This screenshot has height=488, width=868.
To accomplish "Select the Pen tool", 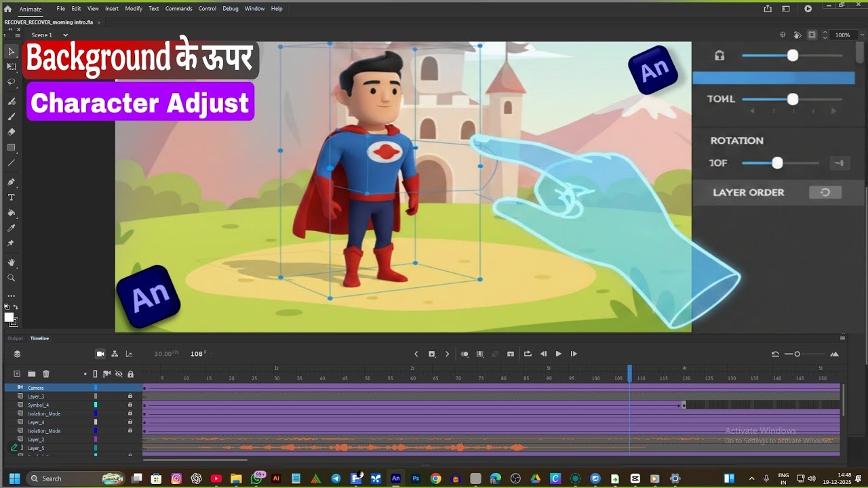I will (x=11, y=182).
